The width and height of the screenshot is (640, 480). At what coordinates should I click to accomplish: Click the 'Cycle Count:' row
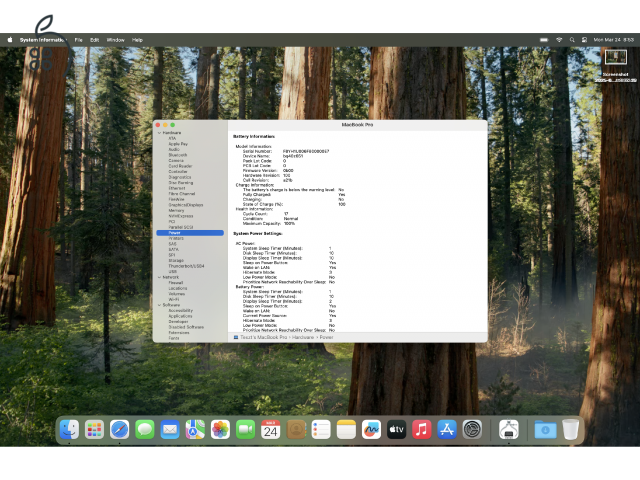(265, 213)
